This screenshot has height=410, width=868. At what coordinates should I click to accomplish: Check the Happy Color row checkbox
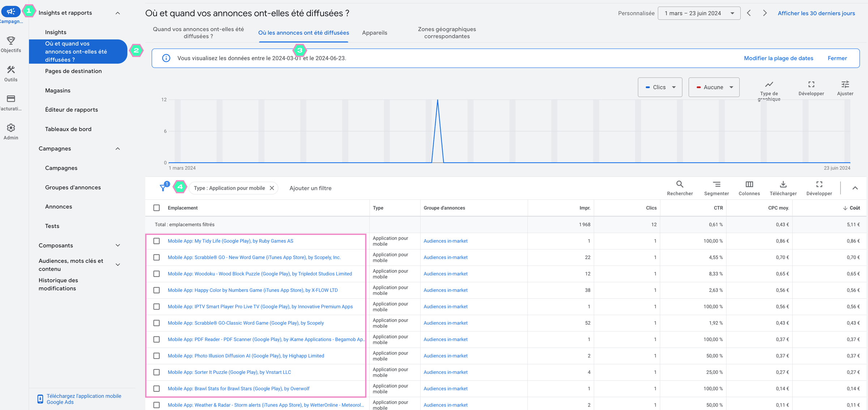157,290
